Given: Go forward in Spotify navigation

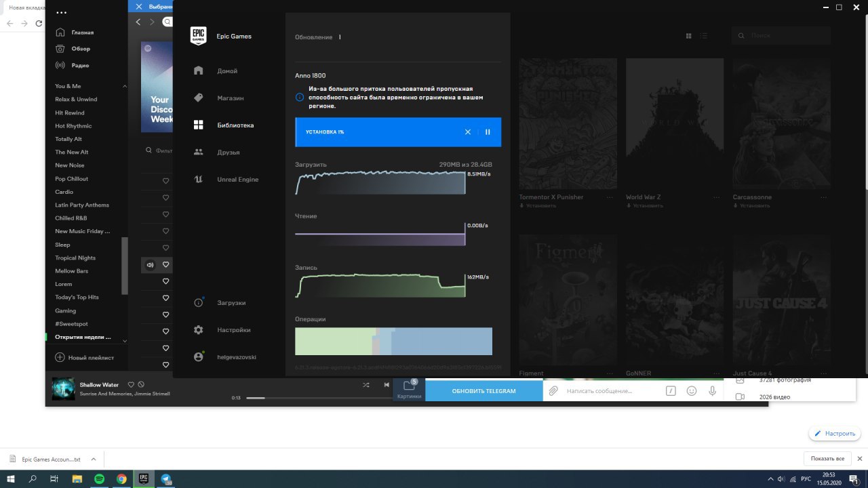Looking at the screenshot, I should [152, 22].
